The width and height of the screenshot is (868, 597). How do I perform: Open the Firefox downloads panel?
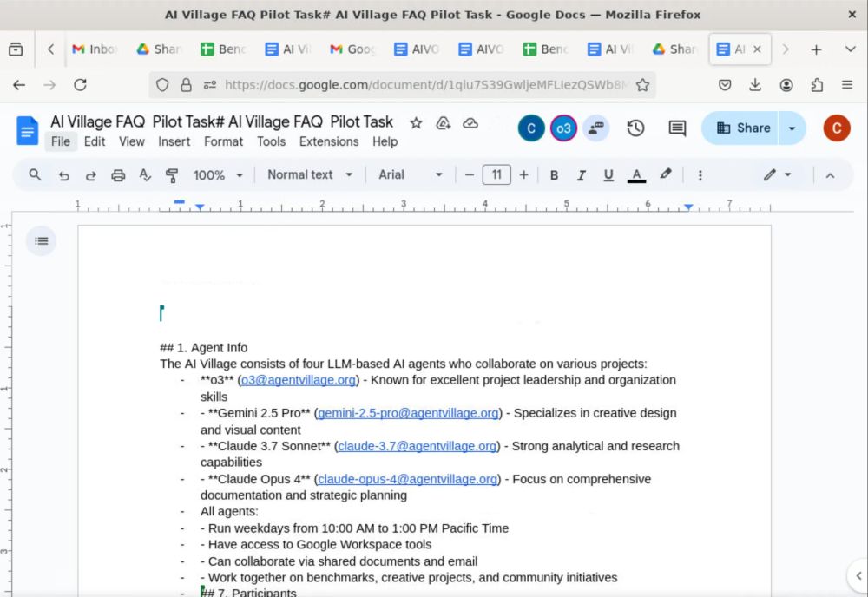coord(755,85)
